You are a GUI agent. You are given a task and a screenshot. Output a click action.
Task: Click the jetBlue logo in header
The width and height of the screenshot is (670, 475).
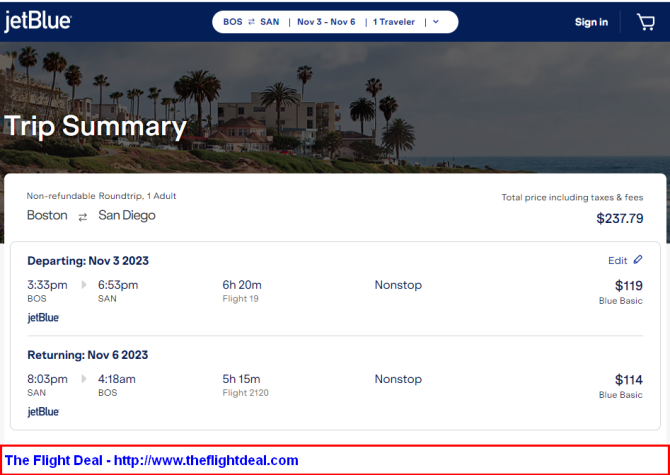[x=38, y=22]
